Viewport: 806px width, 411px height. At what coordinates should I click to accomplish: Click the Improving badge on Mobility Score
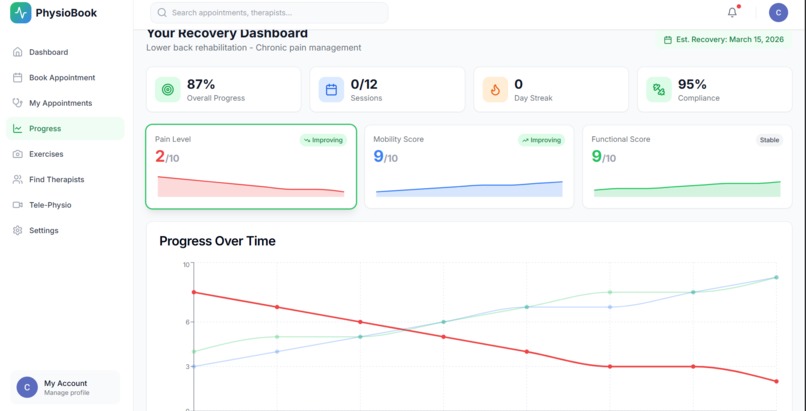coord(541,140)
